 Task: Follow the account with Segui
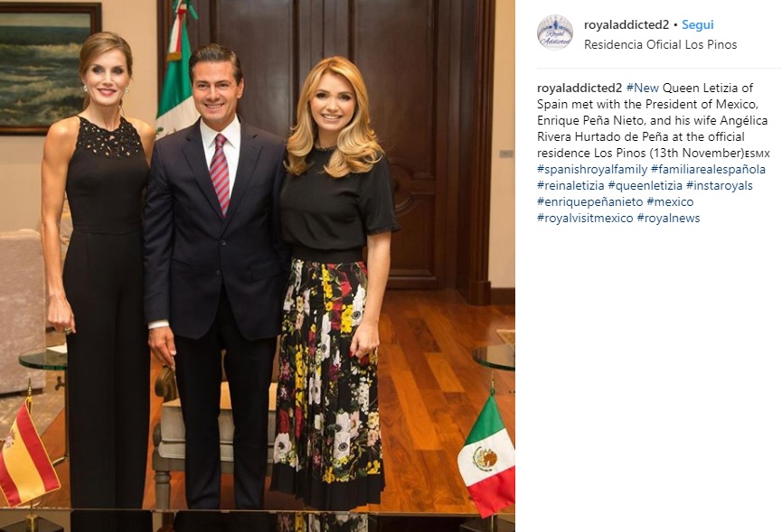click(x=697, y=24)
